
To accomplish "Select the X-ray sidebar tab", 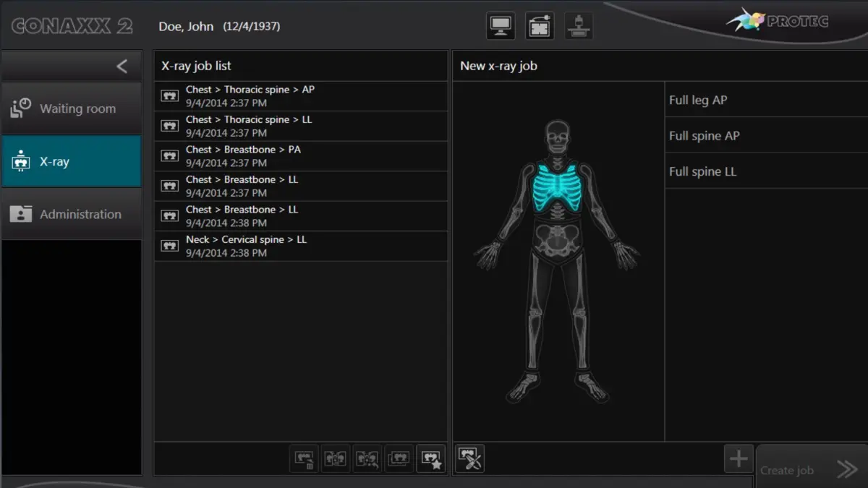I will point(71,161).
